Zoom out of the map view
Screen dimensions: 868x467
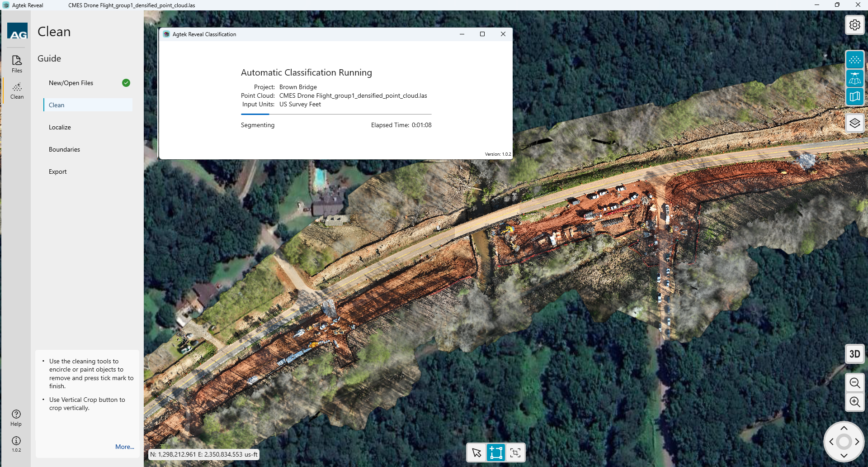854,383
